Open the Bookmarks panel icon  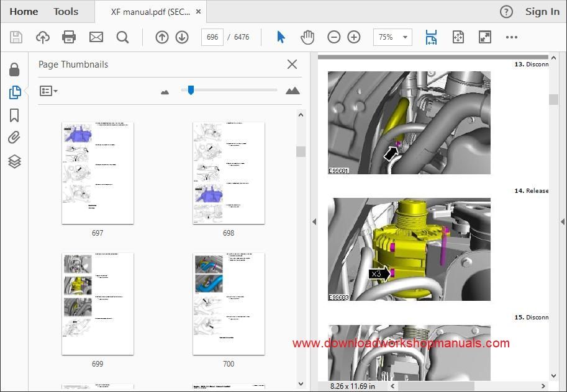(x=14, y=115)
